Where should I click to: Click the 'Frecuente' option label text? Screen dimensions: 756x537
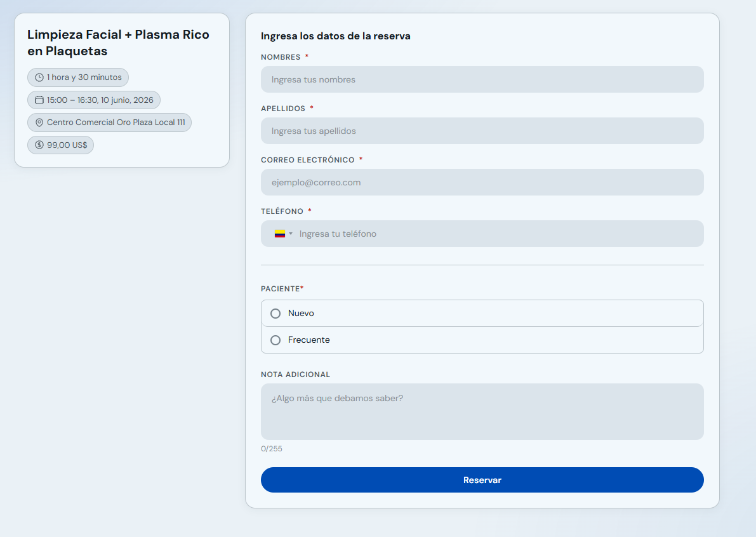click(x=309, y=340)
